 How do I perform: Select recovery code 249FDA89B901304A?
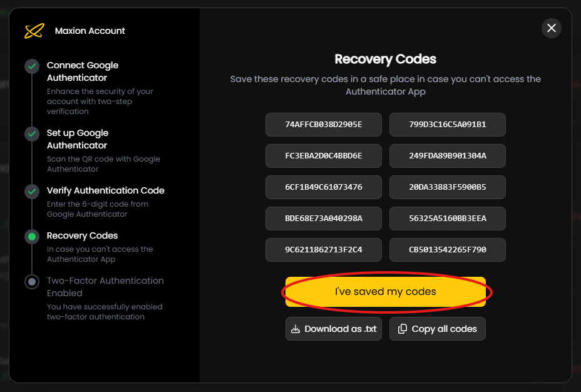point(447,156)
